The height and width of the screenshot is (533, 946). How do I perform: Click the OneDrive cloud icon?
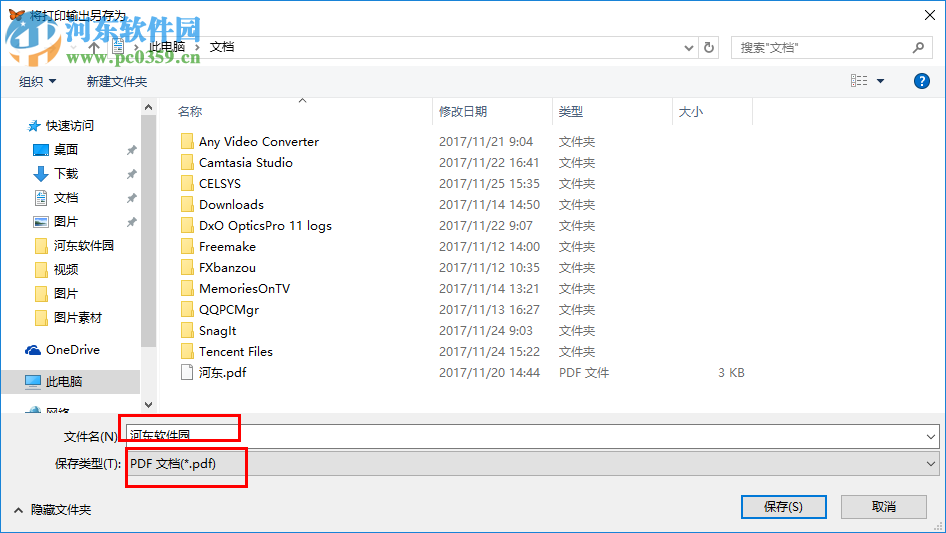(x=33, y=350)
